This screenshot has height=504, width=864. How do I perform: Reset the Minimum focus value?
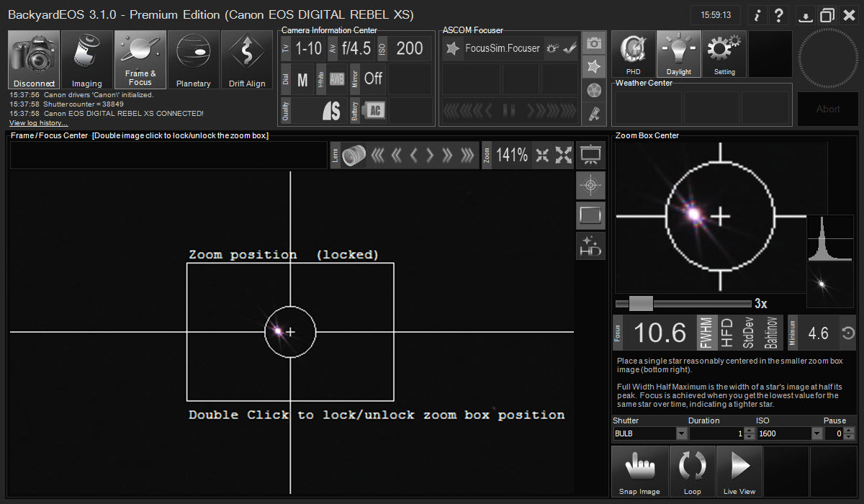coord(847,333)
